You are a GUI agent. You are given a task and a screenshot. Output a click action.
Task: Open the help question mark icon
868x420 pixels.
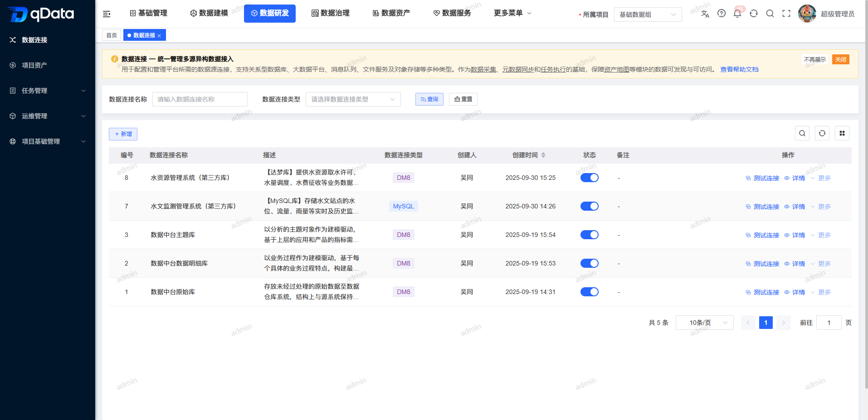[x=721, y=14]
